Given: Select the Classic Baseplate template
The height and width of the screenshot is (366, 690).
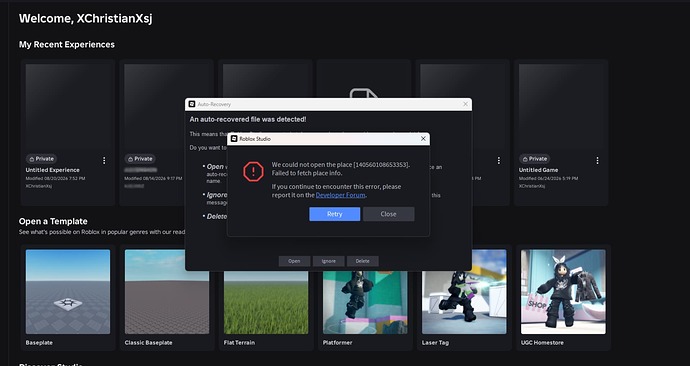Looking at the screenshot, I should coord(167,298).
